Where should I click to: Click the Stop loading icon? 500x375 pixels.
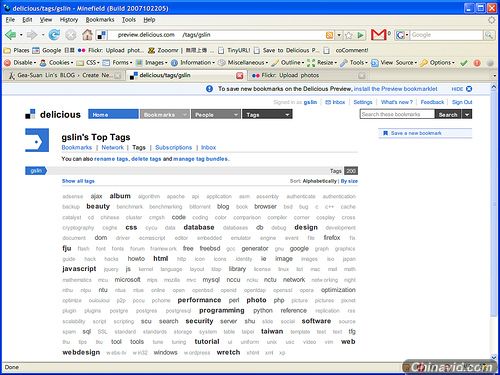tap(70, 35)
